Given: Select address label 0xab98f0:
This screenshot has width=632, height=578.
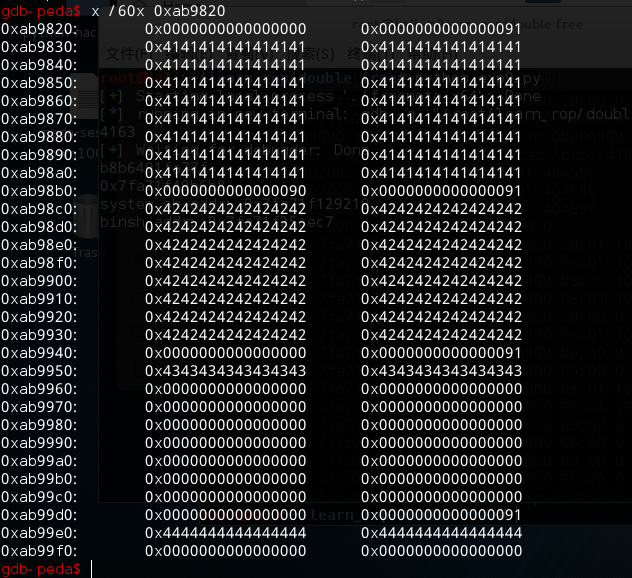Looking at the screenshot, I should pyautogui.click(x=39, y=263).
